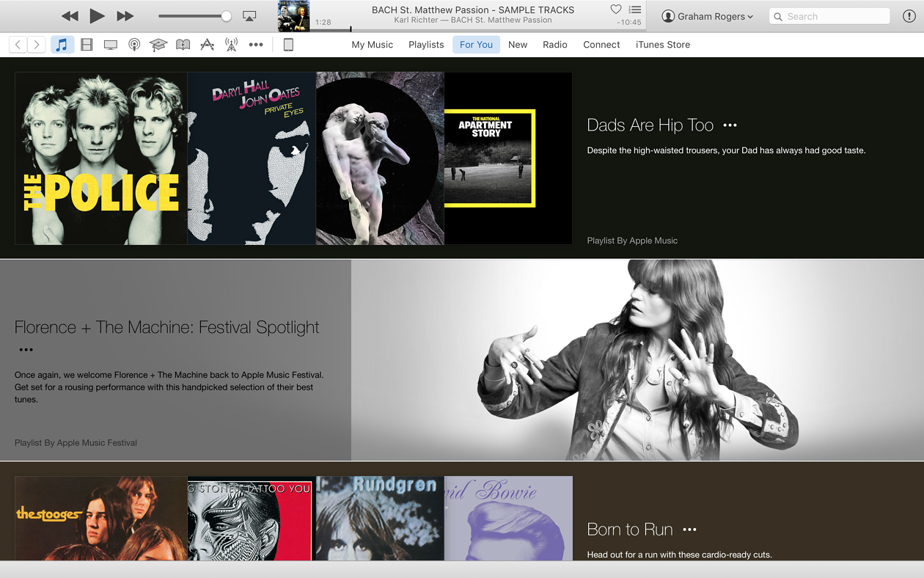Open Rolling Stones Tattoo You cover

(252, 519)
